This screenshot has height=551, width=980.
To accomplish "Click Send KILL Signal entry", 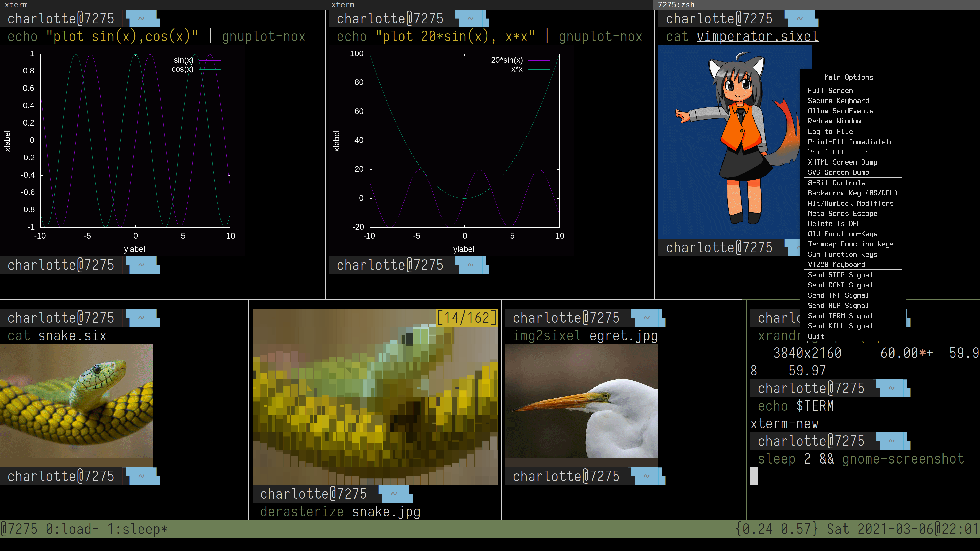I will pyautogui.click(x=840, y=326).
